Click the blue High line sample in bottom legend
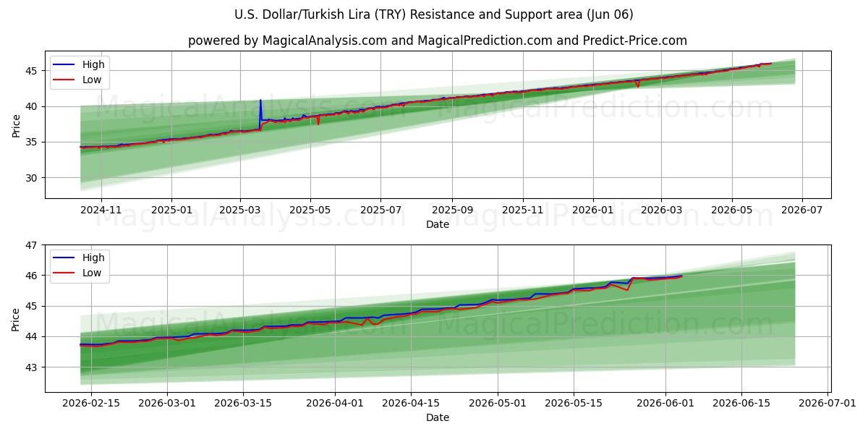Image resolution: width=868 pixels, height=434 pixels. click(x=65, y=258)
